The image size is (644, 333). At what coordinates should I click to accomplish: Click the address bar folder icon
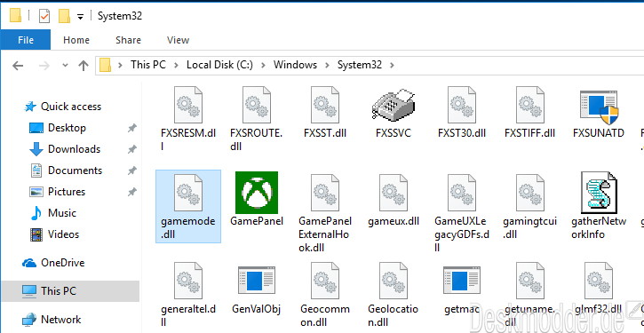coord(105,65)
